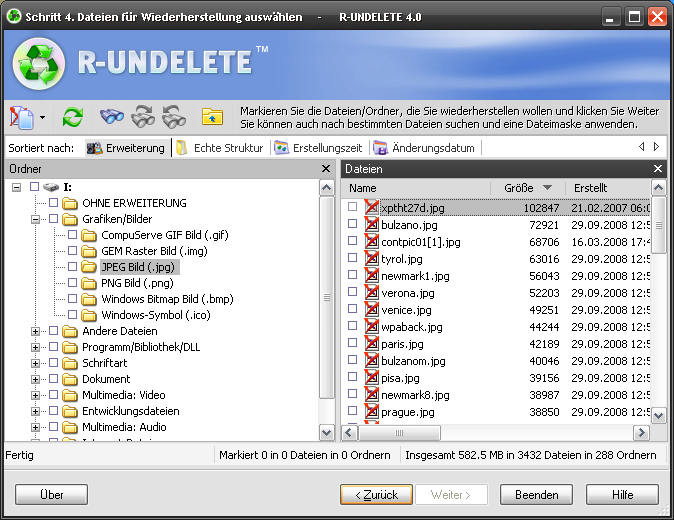Expand the Dokument node
This screenshot has width=674, height=520.
click(35, 379)
